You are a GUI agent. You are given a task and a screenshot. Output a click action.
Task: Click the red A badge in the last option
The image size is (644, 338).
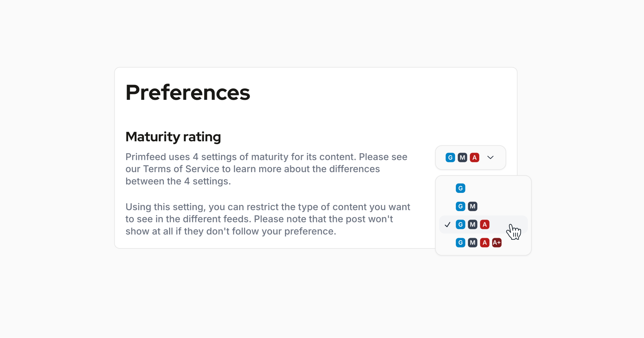(485, 243)
